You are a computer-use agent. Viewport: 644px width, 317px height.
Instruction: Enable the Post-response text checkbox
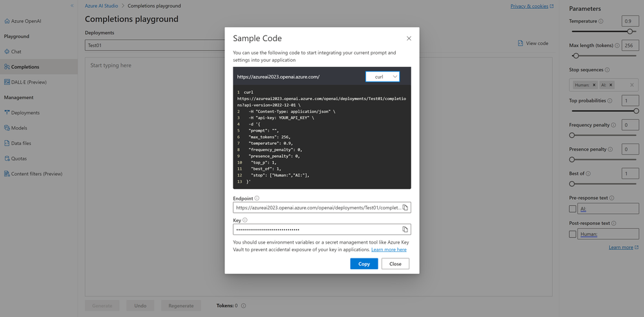(572, 234)
